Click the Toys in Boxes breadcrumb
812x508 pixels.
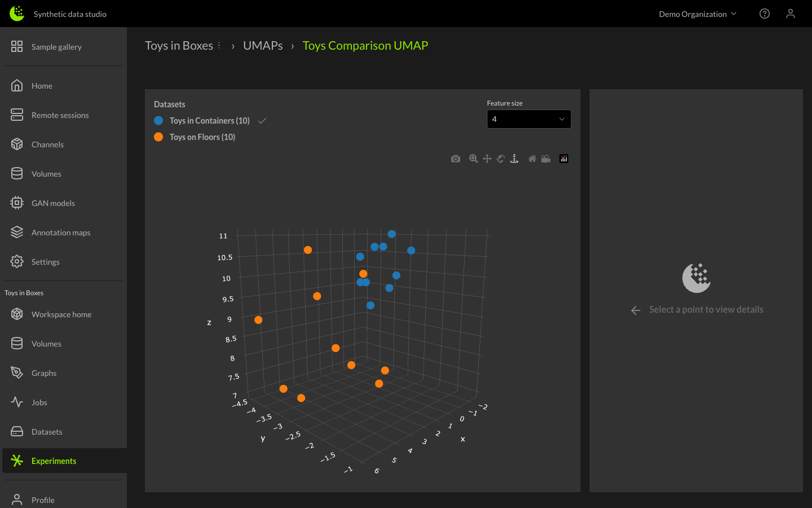[179, 46]
